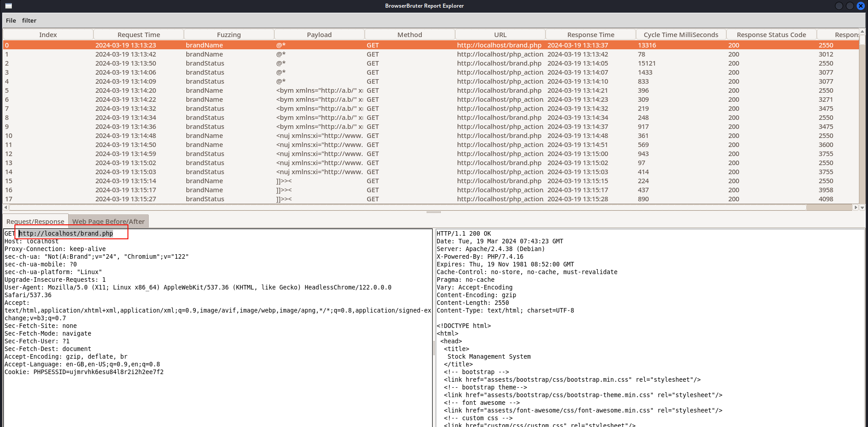Image resolution: width=868 pixels, height=427 pixels.
Task: Select row with index 13
Action: [x=431, y=163]
